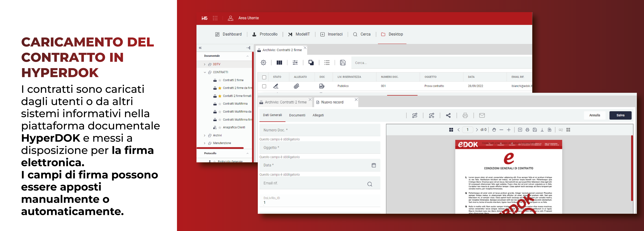Toggle the favorite star for Contratti Multifirma

[220, 104]
